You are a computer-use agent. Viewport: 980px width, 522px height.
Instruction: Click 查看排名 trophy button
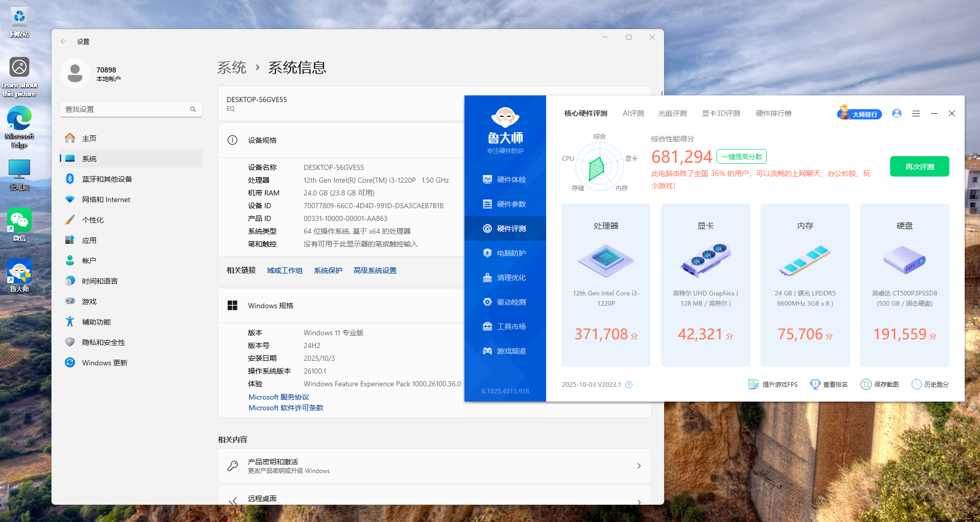(x=829, y=384)
